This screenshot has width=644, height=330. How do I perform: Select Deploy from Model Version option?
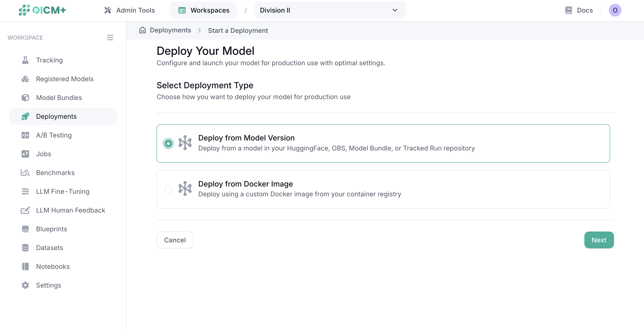point(168,143)
